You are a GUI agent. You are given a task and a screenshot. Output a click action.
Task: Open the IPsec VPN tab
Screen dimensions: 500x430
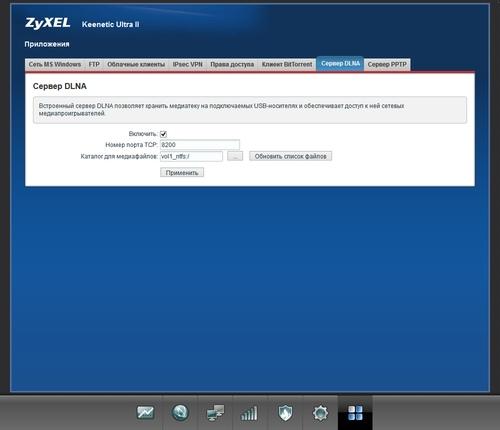188,64
